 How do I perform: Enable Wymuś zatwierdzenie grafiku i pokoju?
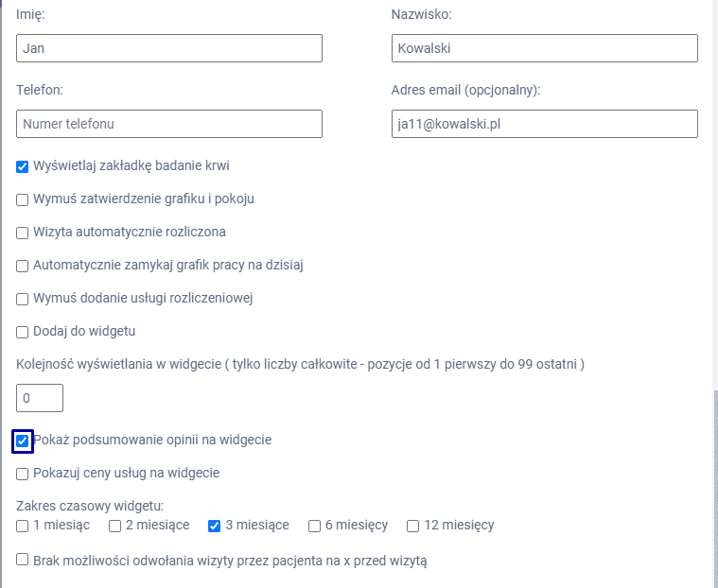click(23, 199)
